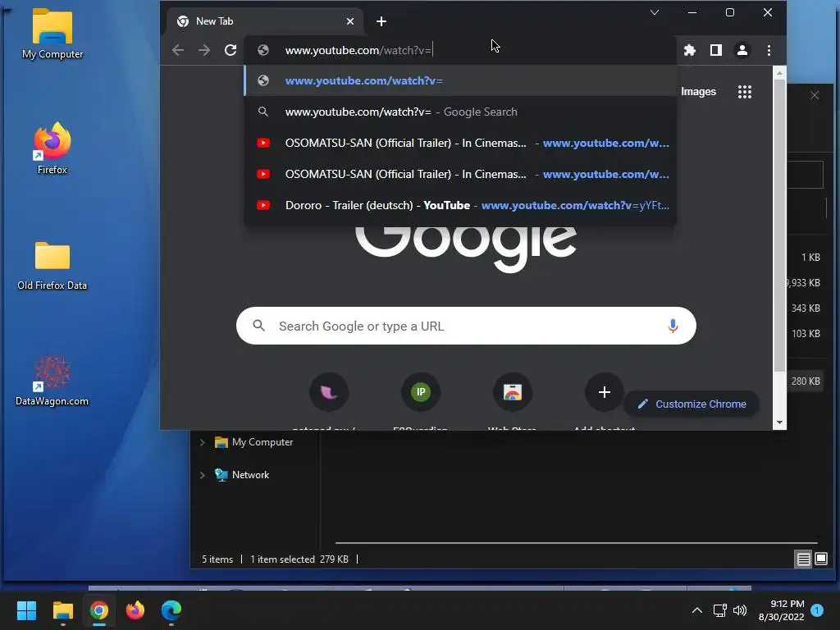Click the Search Google or type a URL box

tap(466, 326)
